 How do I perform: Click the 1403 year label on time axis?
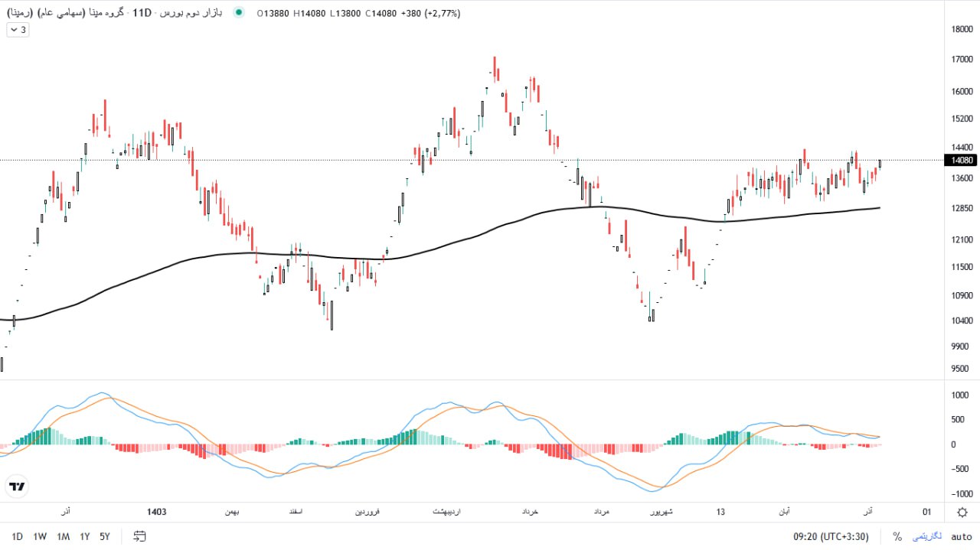156,513
